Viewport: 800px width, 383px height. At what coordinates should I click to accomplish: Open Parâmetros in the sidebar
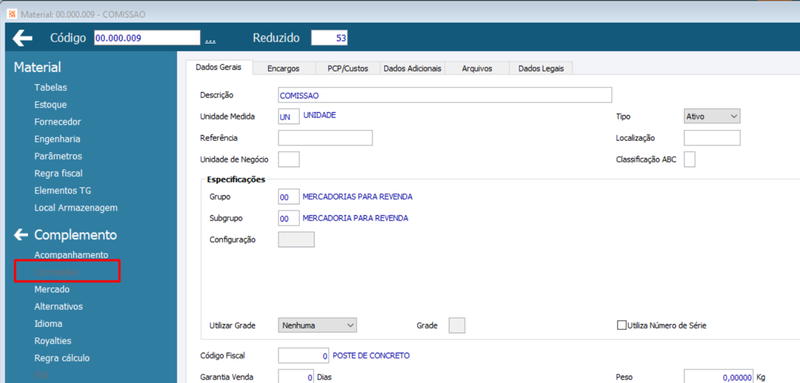point(58,156)
